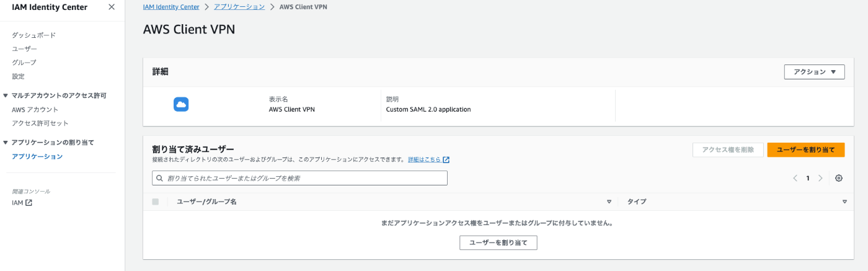Sort by ユーザー/グループ名 column

609,202
